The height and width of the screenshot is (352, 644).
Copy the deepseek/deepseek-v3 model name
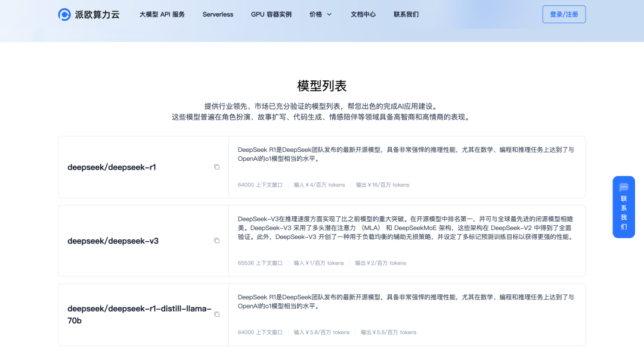coord(217,241)
